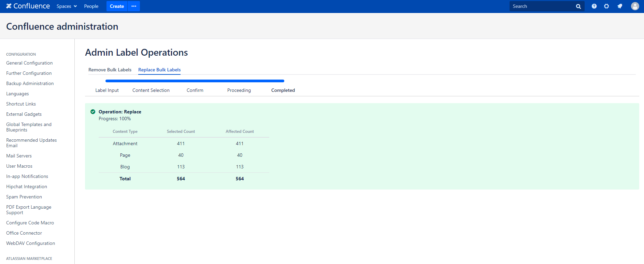Go to Backup Administration
The width and height of the screenshot is (644, 264).
pos(30,83)
